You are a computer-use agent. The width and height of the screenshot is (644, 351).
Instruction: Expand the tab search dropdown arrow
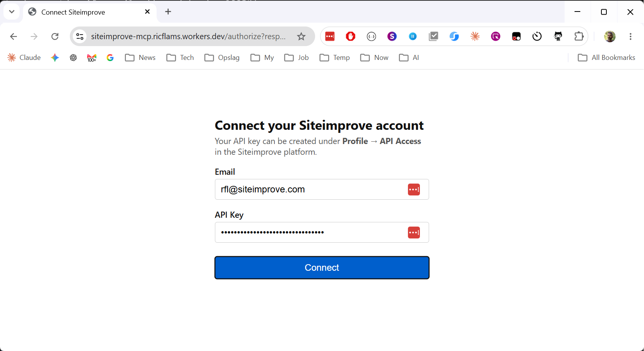tap(12, 12)
